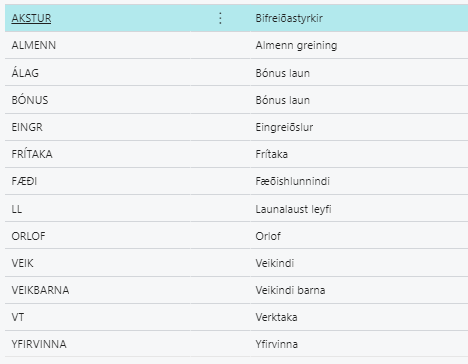This screenshot has width=468, height=364.
Task: Open the three-dot menu on AKSTUR row
Action: [220, 18]
